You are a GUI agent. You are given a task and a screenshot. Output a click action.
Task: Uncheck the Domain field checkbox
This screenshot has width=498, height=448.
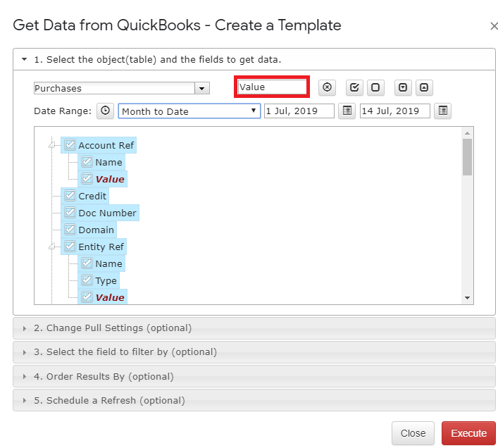coord(70,229)
